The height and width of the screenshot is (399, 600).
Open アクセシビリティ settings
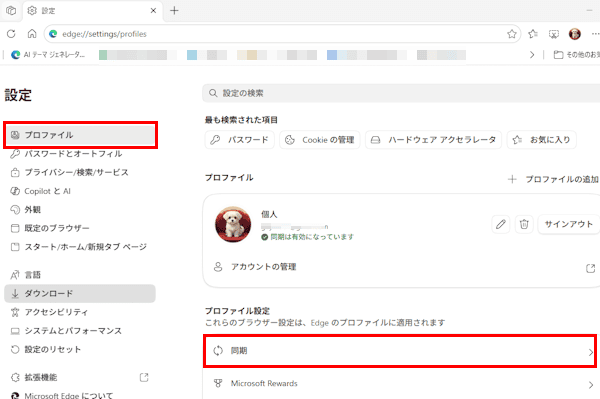(80, 312)
